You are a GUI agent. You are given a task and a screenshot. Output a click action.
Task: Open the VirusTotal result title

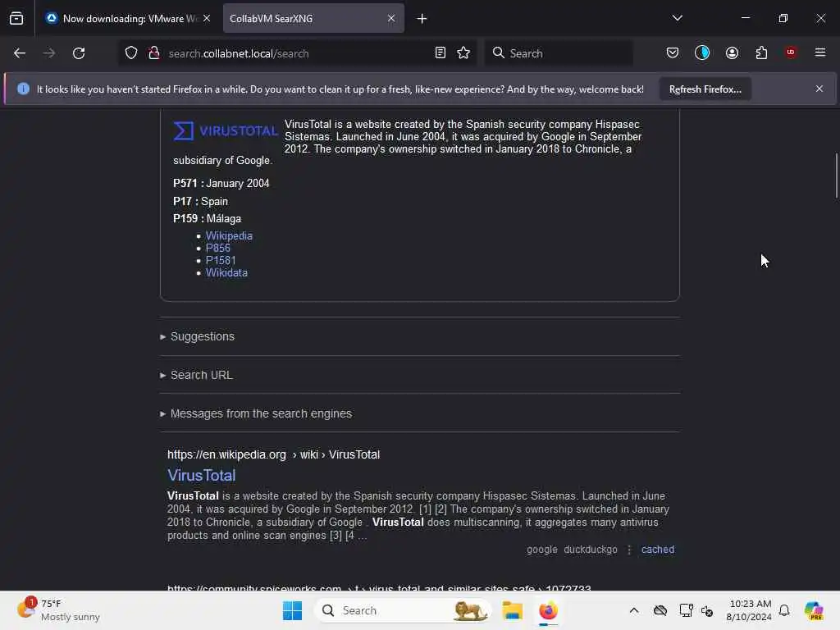click(x=202, y=475)
